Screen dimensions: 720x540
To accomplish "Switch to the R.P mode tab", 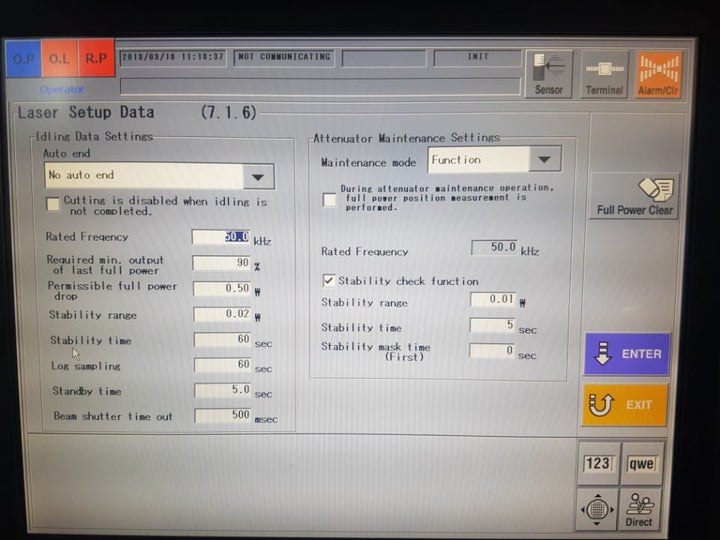I will tap(97, 58).
